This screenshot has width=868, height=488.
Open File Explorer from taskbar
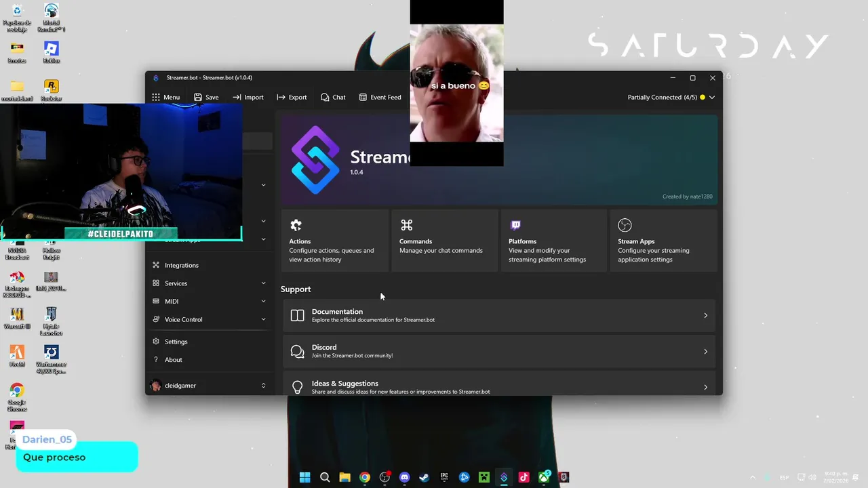(x=344, y=477)
